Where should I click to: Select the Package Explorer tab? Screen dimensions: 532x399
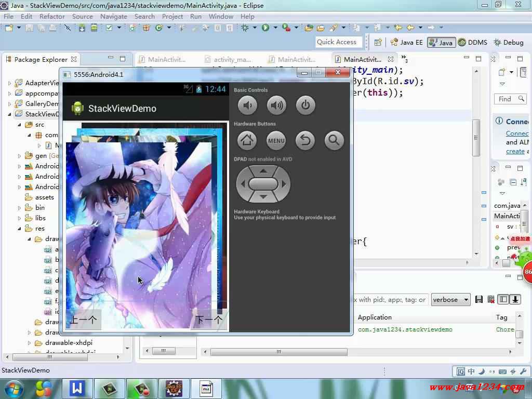[41, 59]
